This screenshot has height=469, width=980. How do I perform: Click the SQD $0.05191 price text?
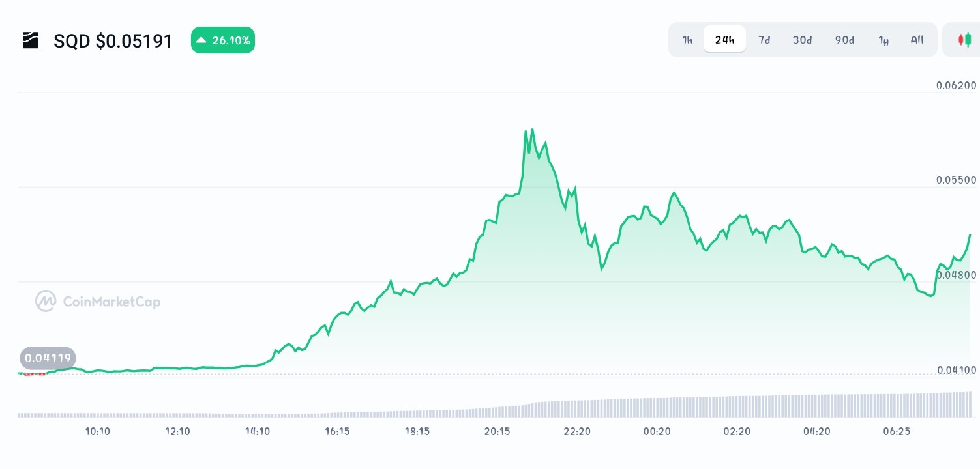(x=113, y=41)
